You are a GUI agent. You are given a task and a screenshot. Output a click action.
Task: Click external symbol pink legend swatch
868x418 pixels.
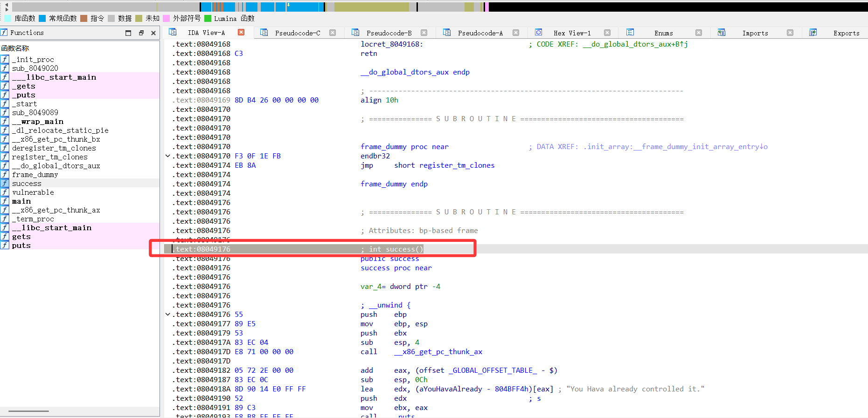tap(167, 18)
